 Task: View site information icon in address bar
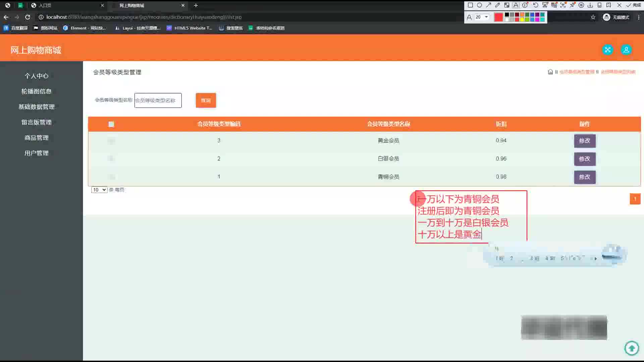41,17
